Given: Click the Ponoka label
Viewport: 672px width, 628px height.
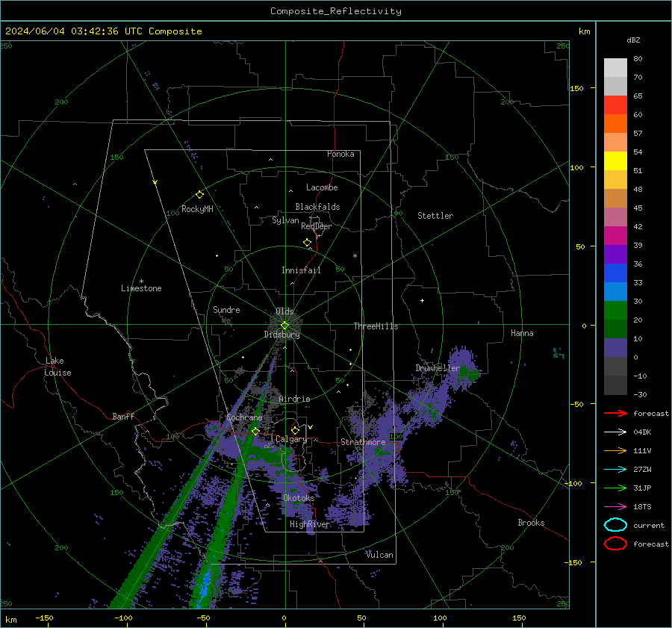Looking at the screenshot, I should 340,154.
